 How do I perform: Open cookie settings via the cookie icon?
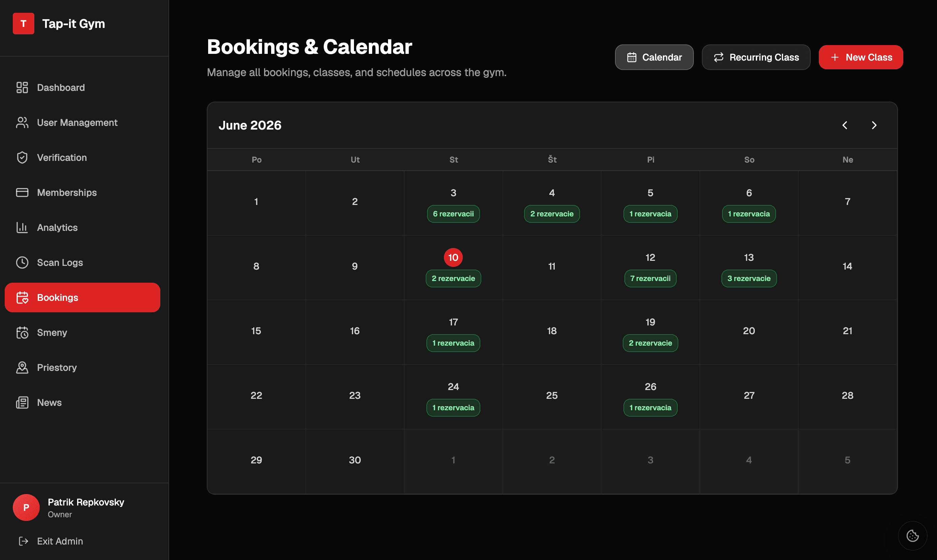pos(912,536)
